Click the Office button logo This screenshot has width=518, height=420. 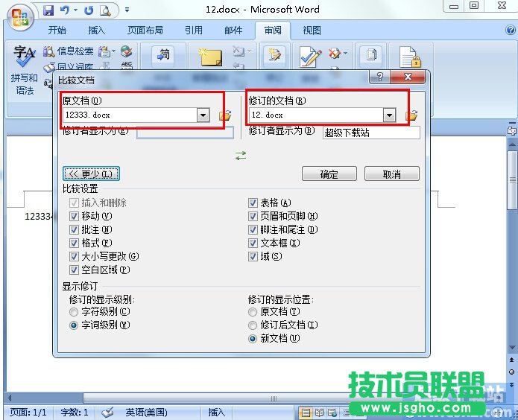20,15
